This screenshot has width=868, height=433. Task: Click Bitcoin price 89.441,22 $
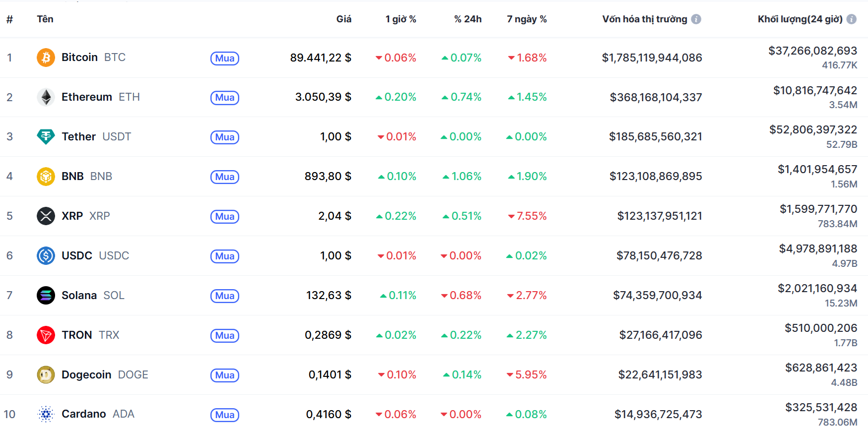321,58
